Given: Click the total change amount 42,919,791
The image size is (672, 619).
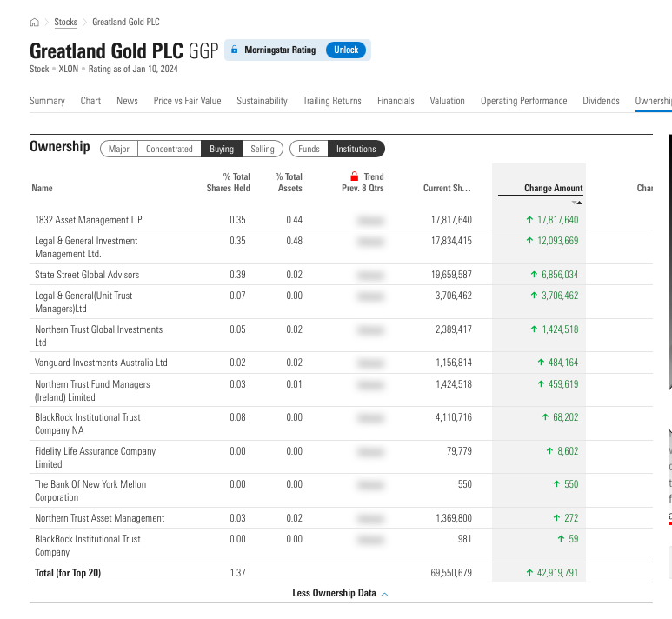Looking at the screenshot, I should click(x=557, y=573).
